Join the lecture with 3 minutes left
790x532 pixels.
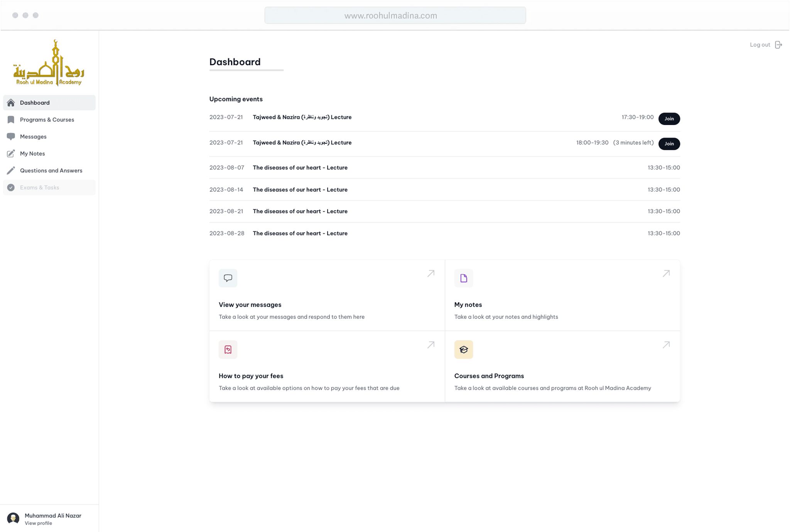pos(669,144)
